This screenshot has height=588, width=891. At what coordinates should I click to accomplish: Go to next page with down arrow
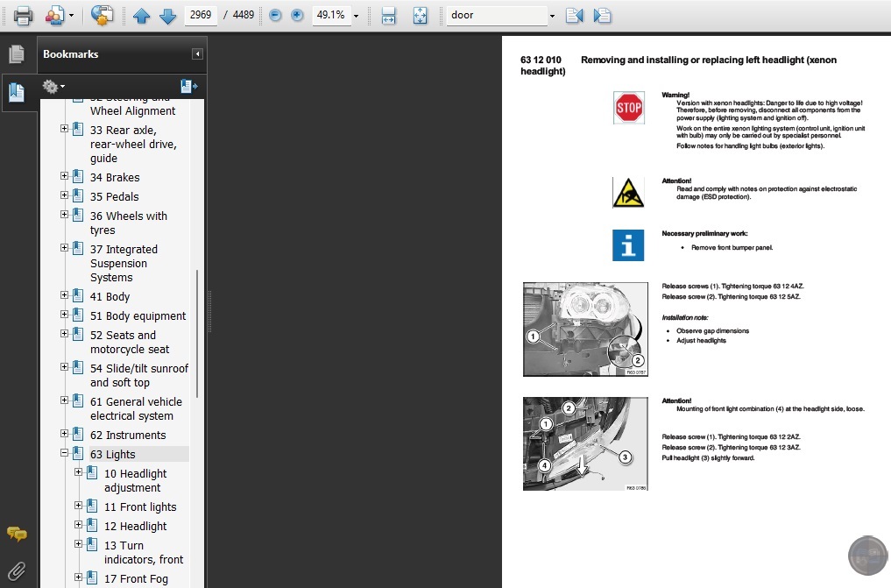click(167, 16)
